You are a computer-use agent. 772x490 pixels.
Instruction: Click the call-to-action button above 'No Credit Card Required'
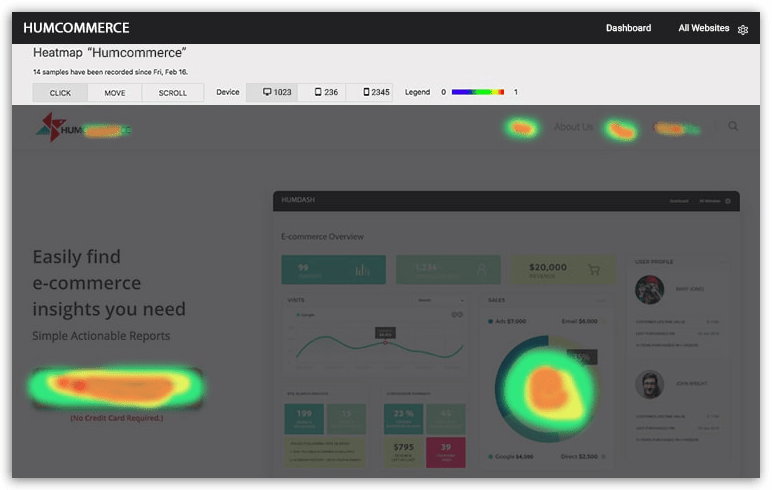click(x=116, y=387)
